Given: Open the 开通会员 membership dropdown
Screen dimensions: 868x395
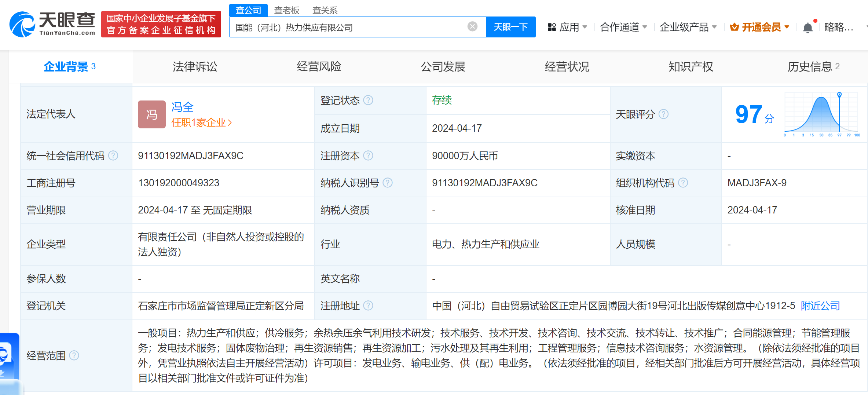Looking at the screenshot, I should click(759, 27).
